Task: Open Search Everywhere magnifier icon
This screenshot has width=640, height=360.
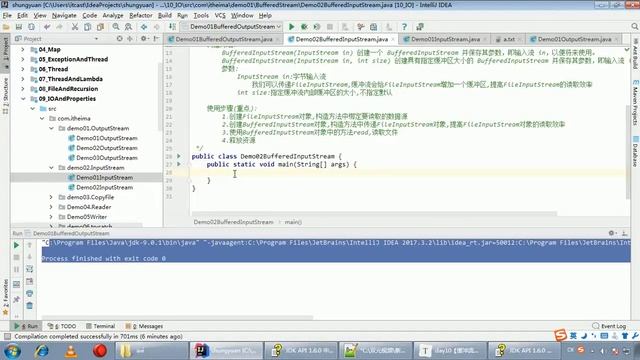Action: [x=634, y=27]
